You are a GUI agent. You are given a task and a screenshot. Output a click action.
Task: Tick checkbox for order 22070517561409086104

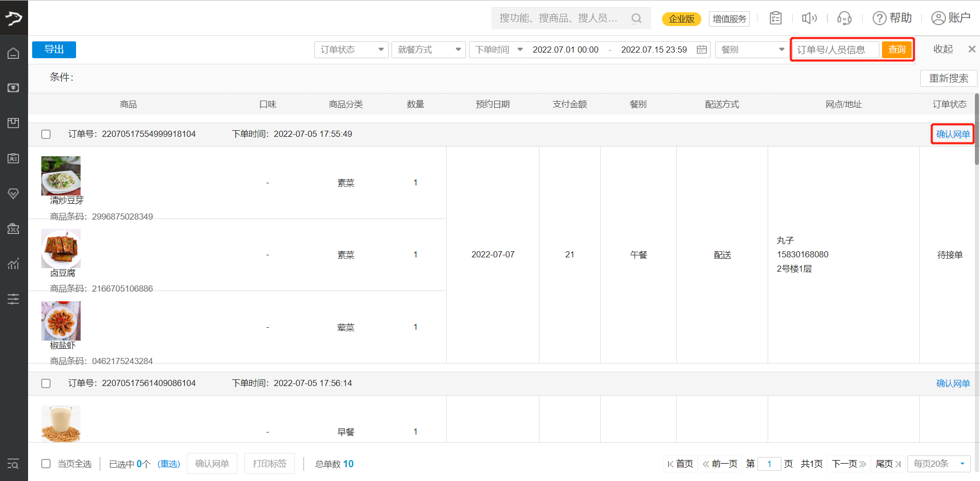pyautogui.click(x=46, y=383)
